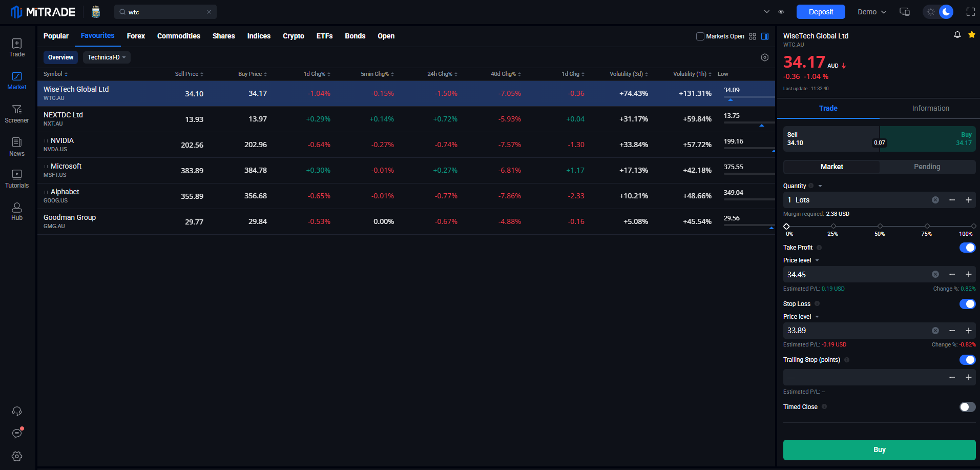Switch to the Commodities tab
The height and width of the screenshot is (470, 980).
[x=179, y=36]
